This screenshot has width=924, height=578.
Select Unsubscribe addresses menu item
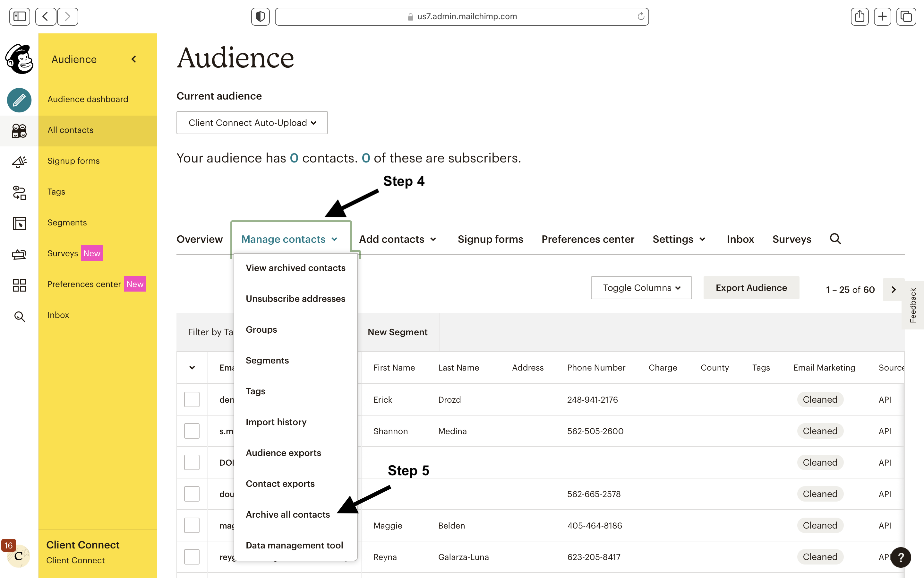(x=295, y=299)
